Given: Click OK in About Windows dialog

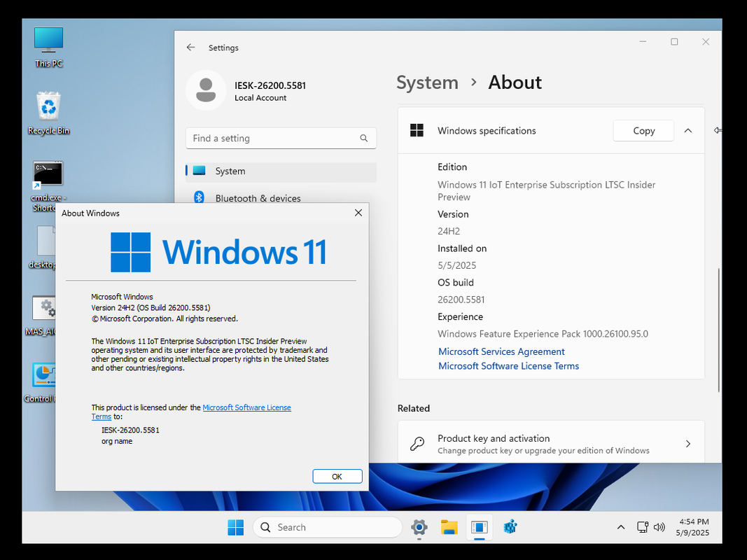Looking at the screenshot, I should point(337,476).
